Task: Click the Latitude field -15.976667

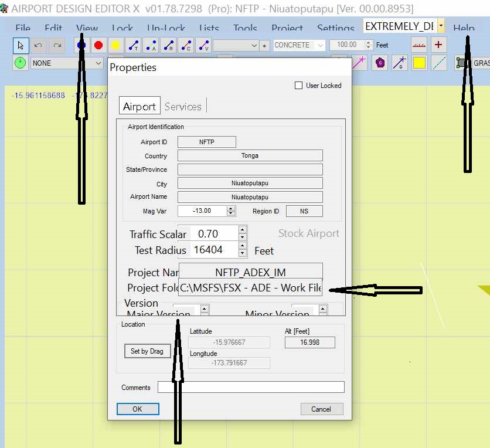Action: point(229,342)
